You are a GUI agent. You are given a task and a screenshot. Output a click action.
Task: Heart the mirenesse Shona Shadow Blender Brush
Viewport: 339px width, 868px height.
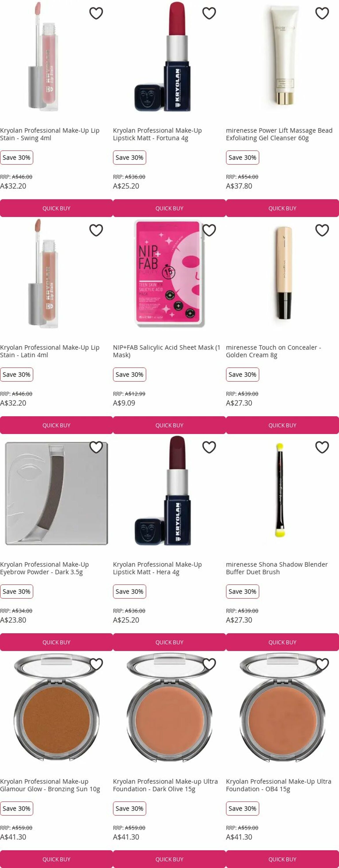click(x=322, y=448)
